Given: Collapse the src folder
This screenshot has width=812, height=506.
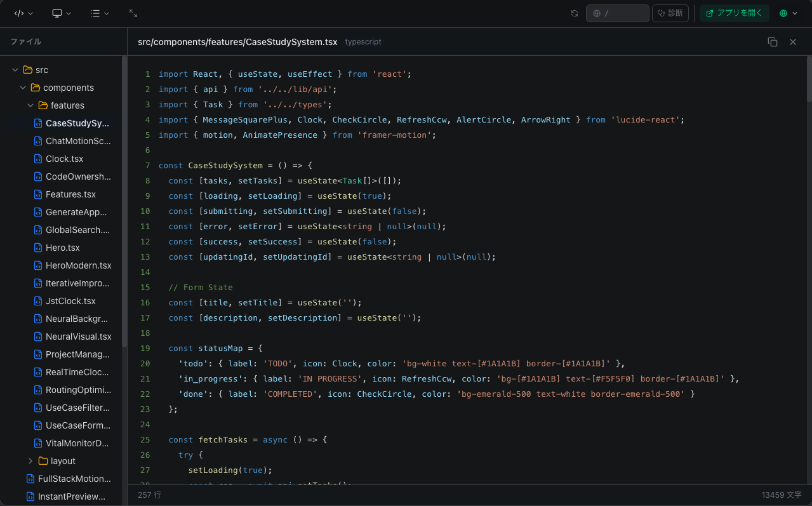Looking at the screenshot, I should pos(15,70).
